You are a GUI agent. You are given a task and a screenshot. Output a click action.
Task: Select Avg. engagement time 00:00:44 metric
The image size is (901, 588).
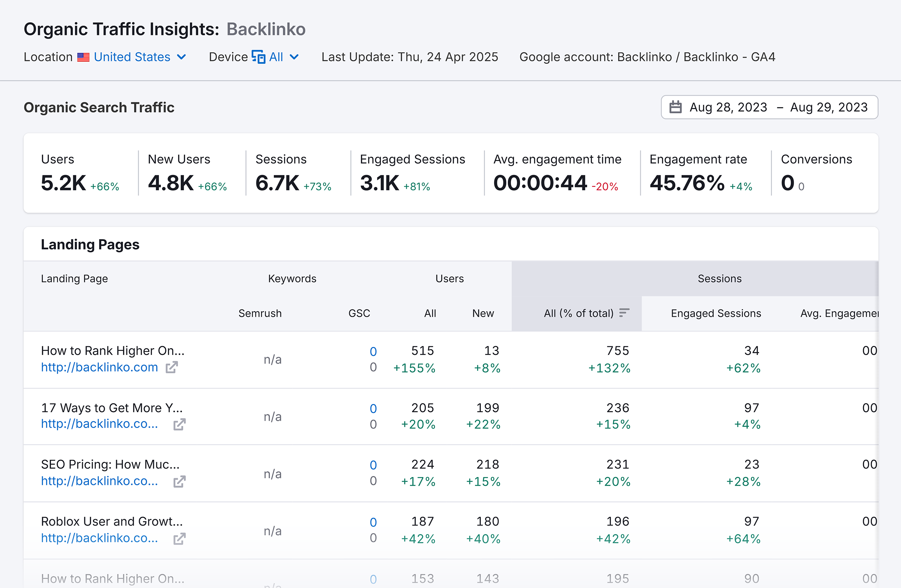point(557,173)
